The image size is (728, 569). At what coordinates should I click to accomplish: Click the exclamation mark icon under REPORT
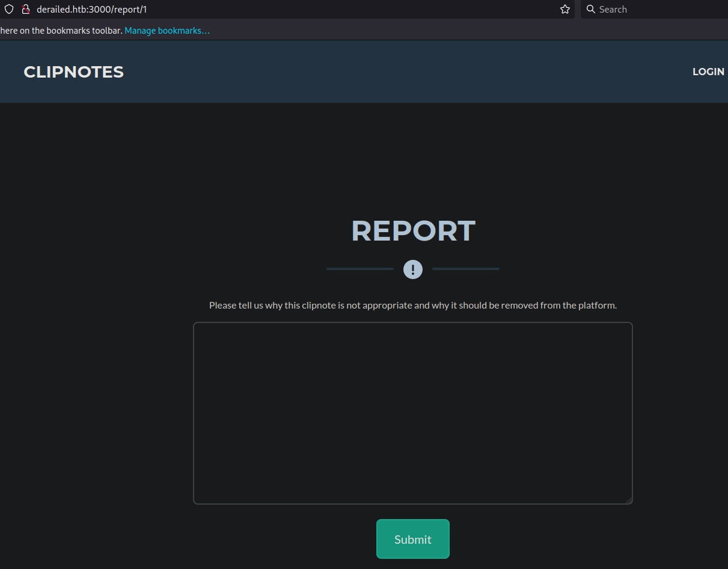[x=412, y=269]
